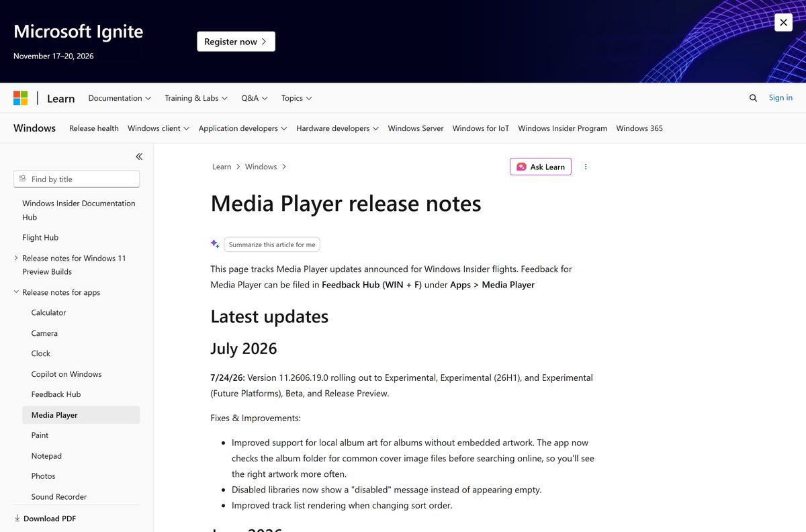The image size is (806, 532).
Task: Select Media Player in sidebar
Action: [81, 415]
